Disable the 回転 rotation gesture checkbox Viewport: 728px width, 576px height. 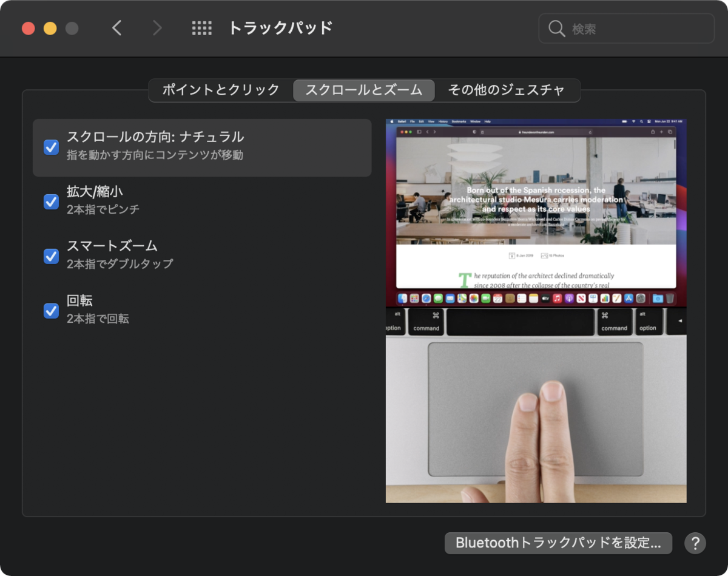pos(51,310)
